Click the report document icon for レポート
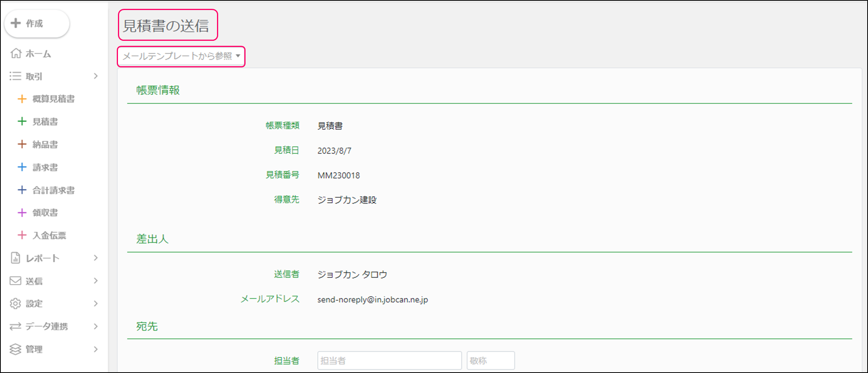Viewport: 868px width, 373px height. point(15,258)
